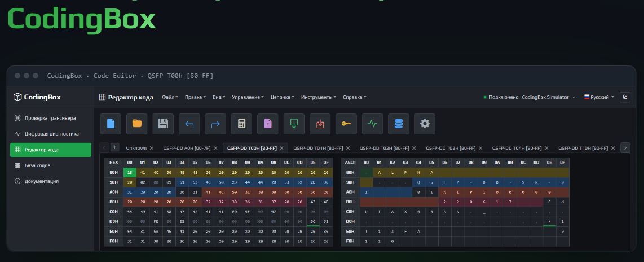Click hex cell 55 in row C0H

pyautogui.click(x=129, y=212)
